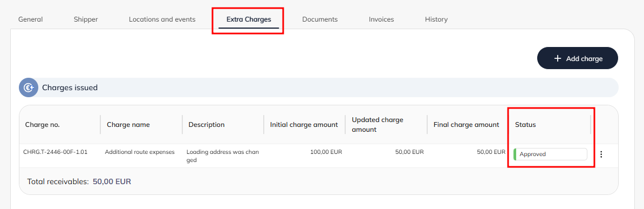Screen dimensions: 644x209
Task: Click the Charges issued section heading
Action: pos(70,87)
